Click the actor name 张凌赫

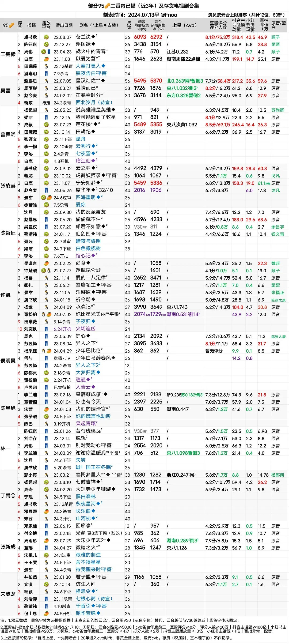[x=8, y=186]
